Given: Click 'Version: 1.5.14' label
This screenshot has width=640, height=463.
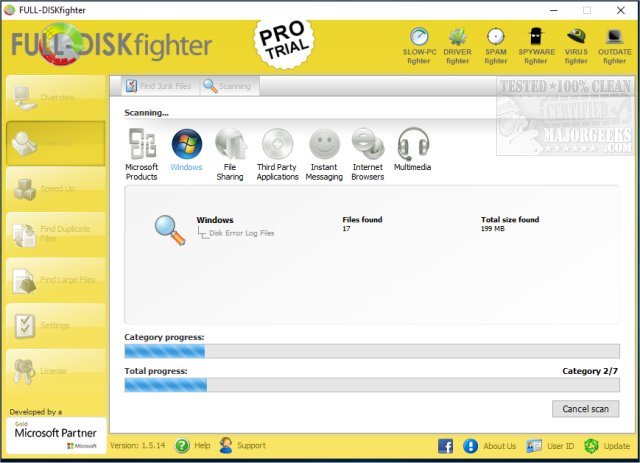Looking at the screenshot, I should (138, 445).
